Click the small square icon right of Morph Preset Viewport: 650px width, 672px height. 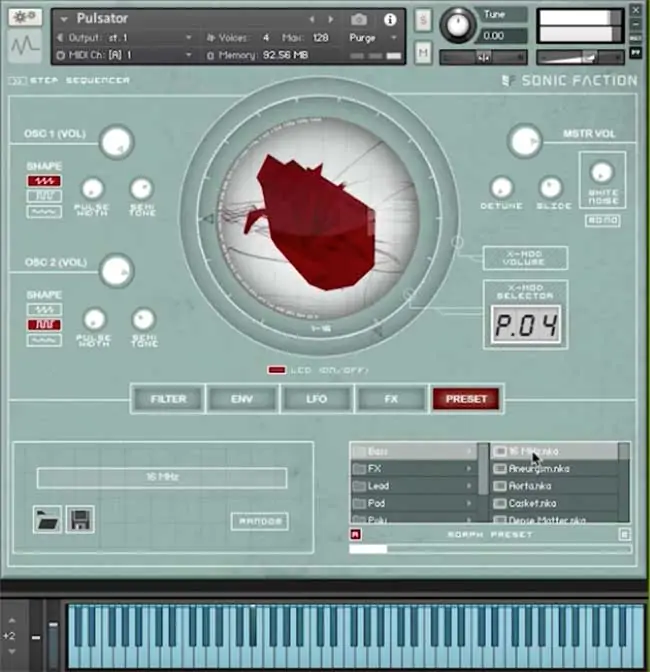pos(625,534)
